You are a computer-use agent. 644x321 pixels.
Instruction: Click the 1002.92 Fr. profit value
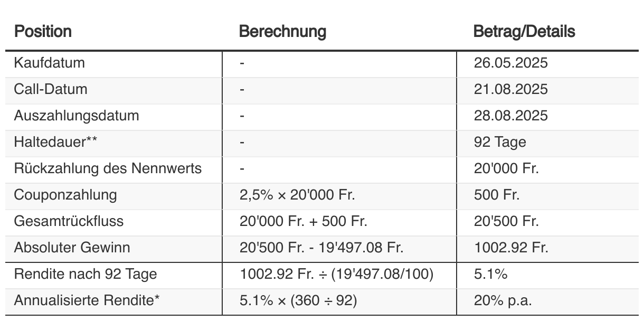click(x=511, y=248)
